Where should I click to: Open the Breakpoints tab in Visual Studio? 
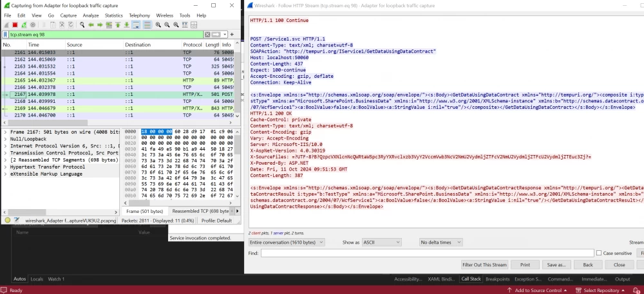(x=497, y=279)
